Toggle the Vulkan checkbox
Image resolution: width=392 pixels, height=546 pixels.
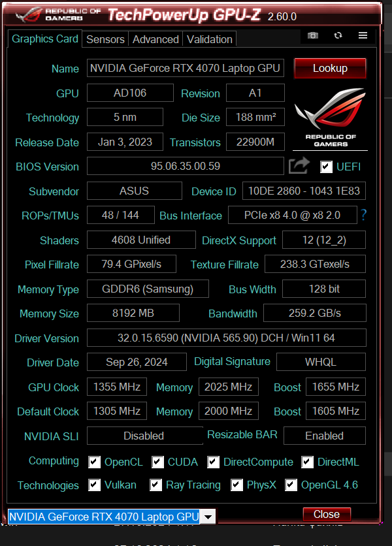tap(95, 485)
